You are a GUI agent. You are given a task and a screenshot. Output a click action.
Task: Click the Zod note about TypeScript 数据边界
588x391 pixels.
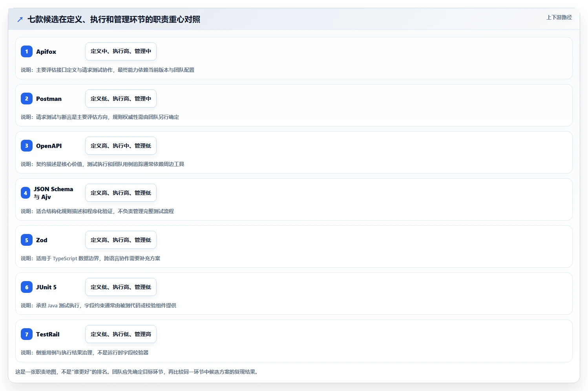[91, 258]
